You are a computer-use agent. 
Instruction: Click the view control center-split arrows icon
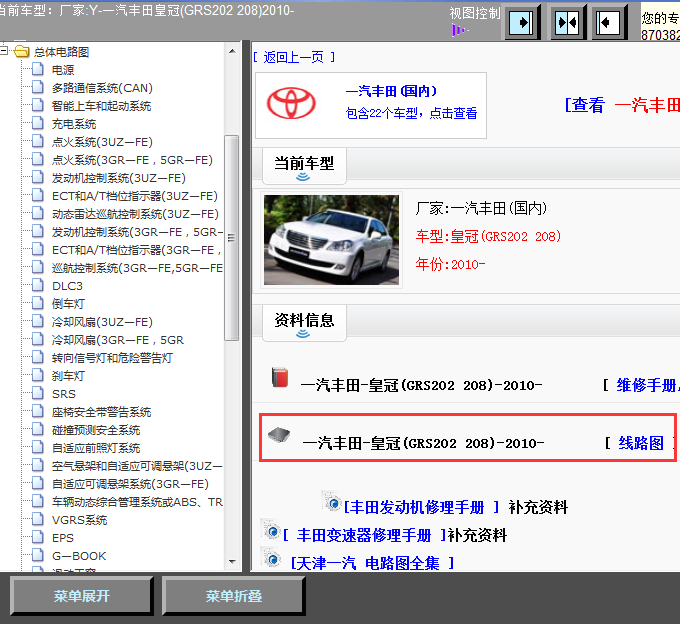(567, 22)
